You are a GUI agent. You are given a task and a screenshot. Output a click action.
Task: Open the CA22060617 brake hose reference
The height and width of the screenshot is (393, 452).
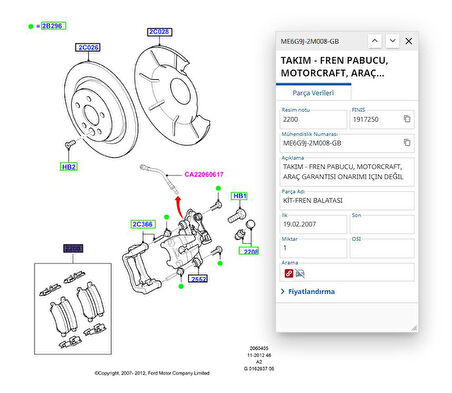click(204, 174)
